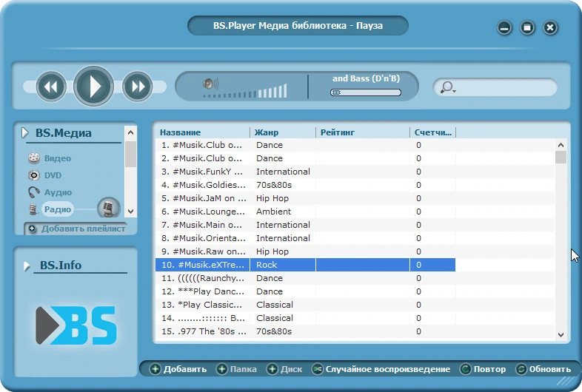
Task: Select highlighted station 10. #Musik.eXTre
Action: (305, 265)
